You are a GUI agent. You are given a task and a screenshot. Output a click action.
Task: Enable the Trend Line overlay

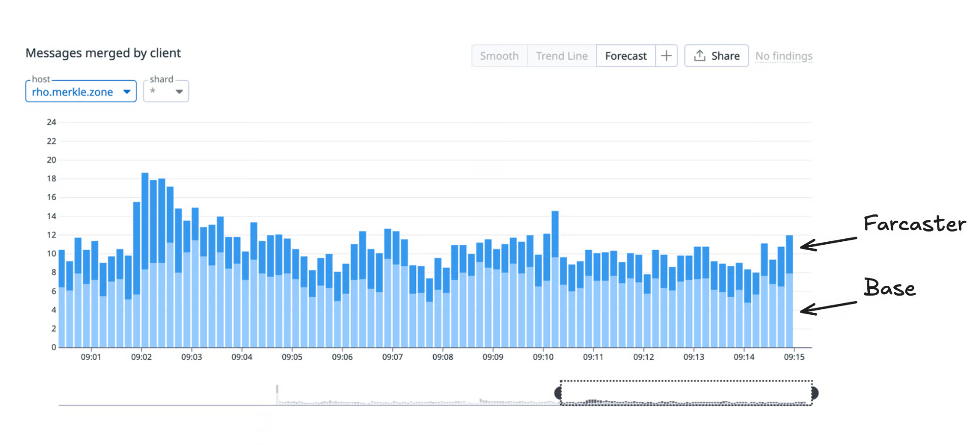point(562,56)
